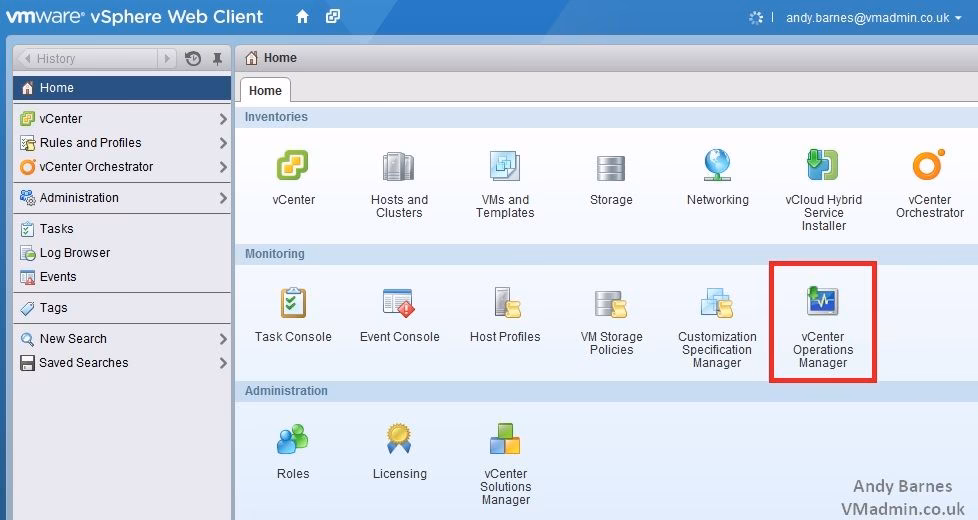The image size is (978, 520).
Task: Expand the Administration sidebar chevron
Action: pyautogui.click(x=223, y=198)
